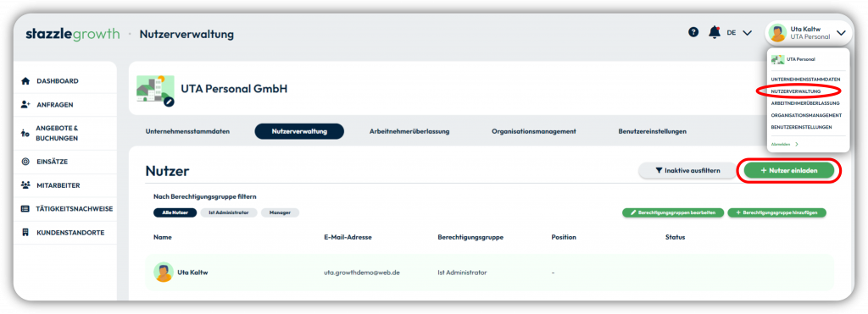Click Berechtigungsgruppe hinzufügen button
The width and height of the screenshot is (868, 314).
click(x=776, y=212)
